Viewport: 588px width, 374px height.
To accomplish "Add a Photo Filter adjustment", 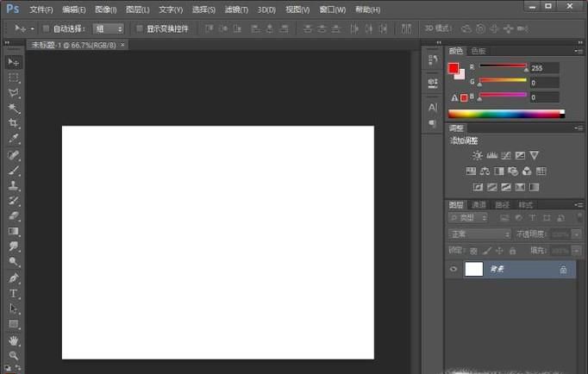I will click(513, 171).
